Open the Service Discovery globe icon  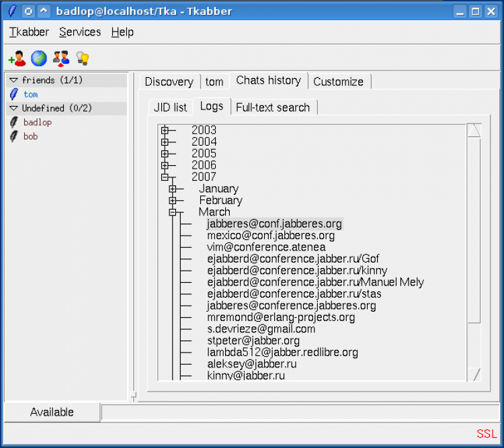coord(39,58)
